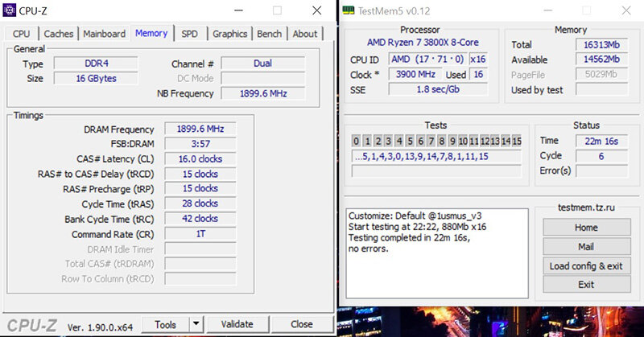Go to the Bench tab
Screen dimensions: 644x337
click(269, 34)
